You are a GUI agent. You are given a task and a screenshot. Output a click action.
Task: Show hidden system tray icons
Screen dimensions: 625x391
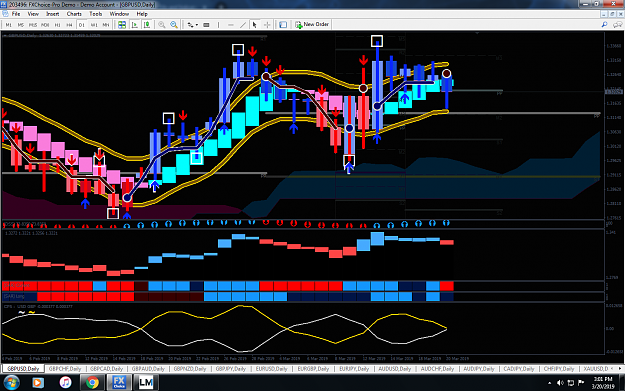[x=550, y=383]
